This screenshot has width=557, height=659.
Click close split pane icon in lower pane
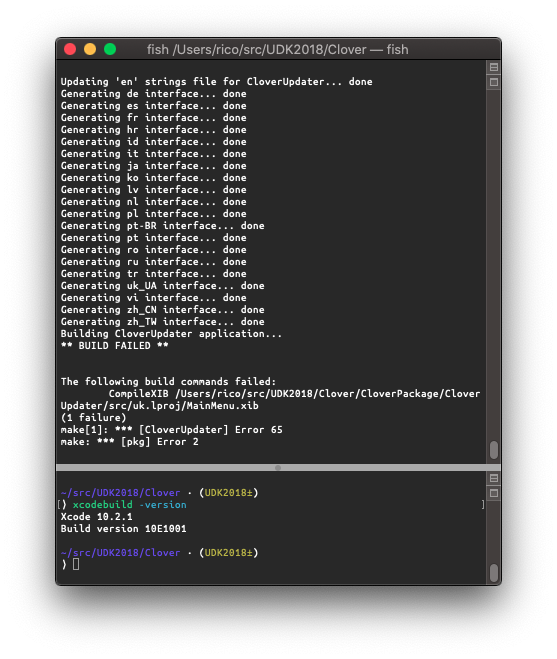(494, 493)
